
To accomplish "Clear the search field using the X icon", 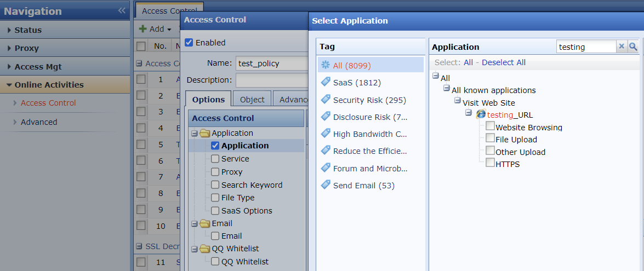I will point(622,47).
